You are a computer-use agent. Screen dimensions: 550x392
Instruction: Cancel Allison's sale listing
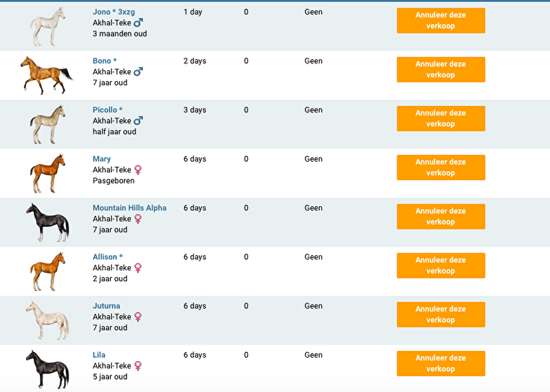(x=441, y=265)
